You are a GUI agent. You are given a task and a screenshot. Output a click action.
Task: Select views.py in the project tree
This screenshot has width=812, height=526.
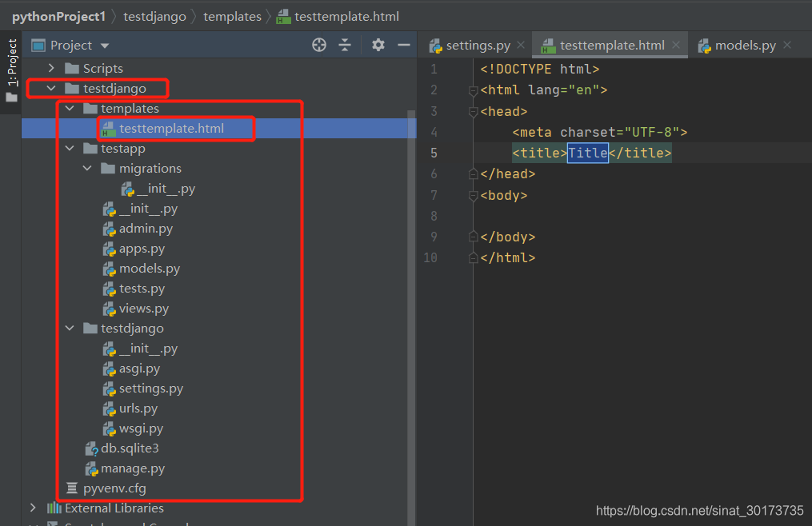[145, 308]
